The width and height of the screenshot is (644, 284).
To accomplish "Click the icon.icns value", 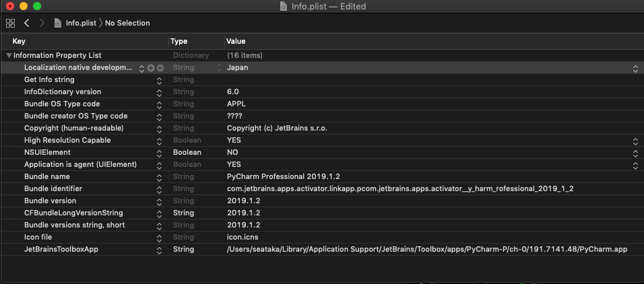I will [243, 237].
